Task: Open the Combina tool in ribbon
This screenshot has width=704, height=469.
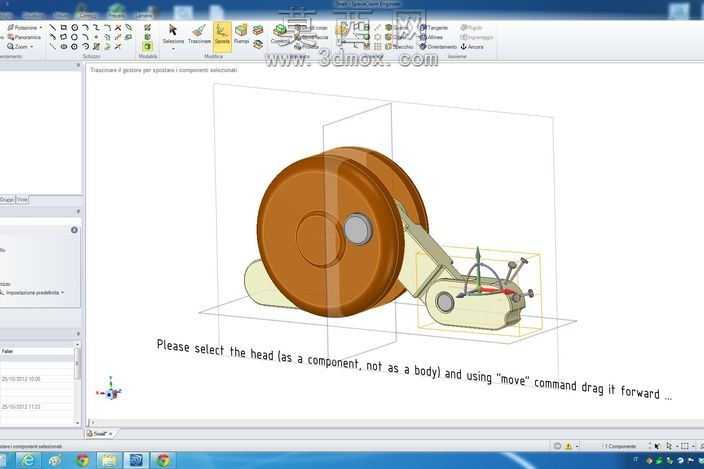Action: 279,34
